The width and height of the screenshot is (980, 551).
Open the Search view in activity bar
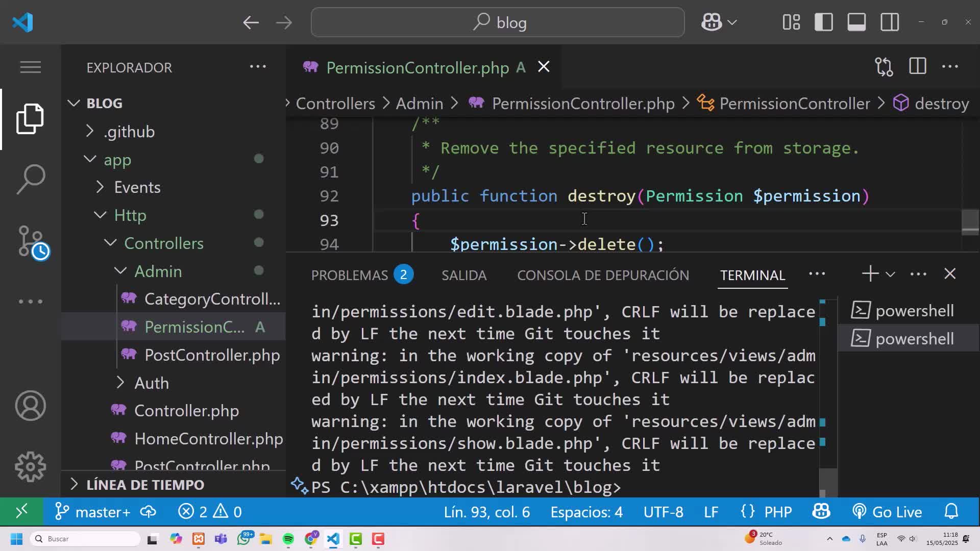31,179
